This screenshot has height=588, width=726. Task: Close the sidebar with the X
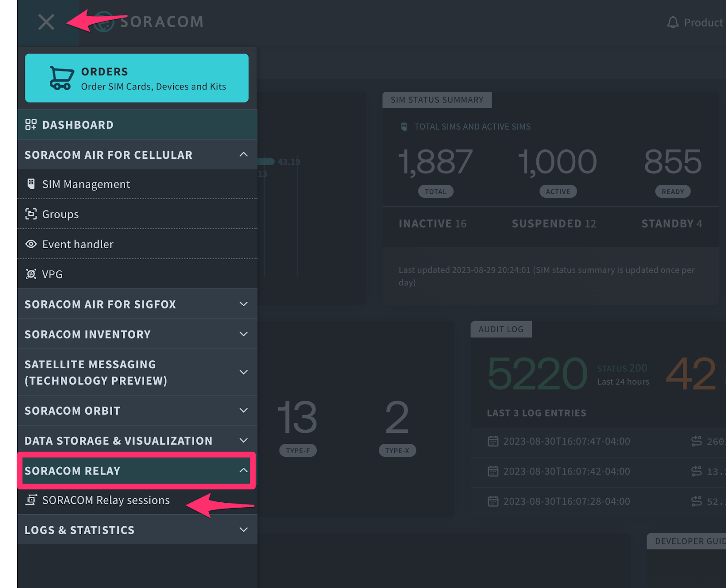tap(46, 22)
